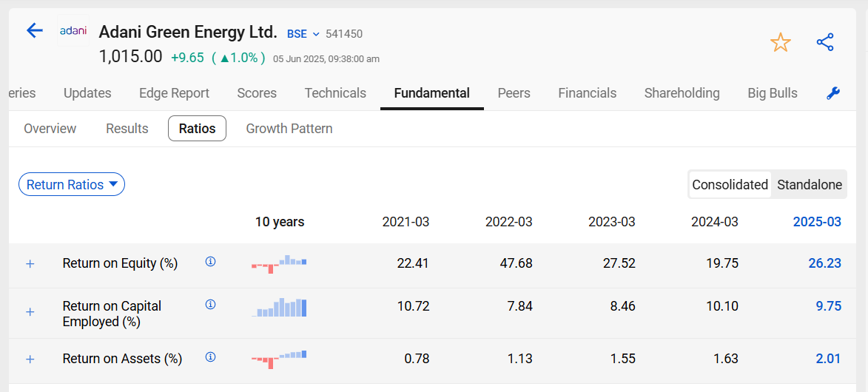The image size is (868, 392).
Task: Open the wrench tools icon
Action: (833, 94)
